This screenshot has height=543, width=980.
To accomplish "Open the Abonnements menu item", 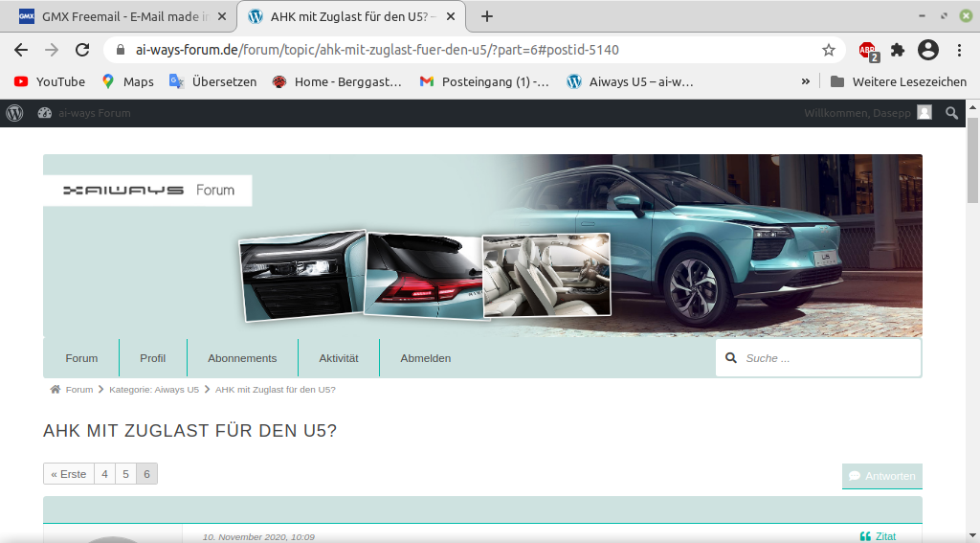I will tap(242, 358).
